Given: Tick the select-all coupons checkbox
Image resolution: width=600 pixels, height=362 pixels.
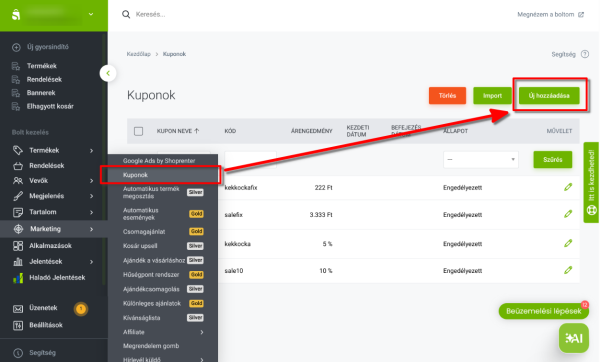Looking at the screenshot, I should [x=139, y=131].
